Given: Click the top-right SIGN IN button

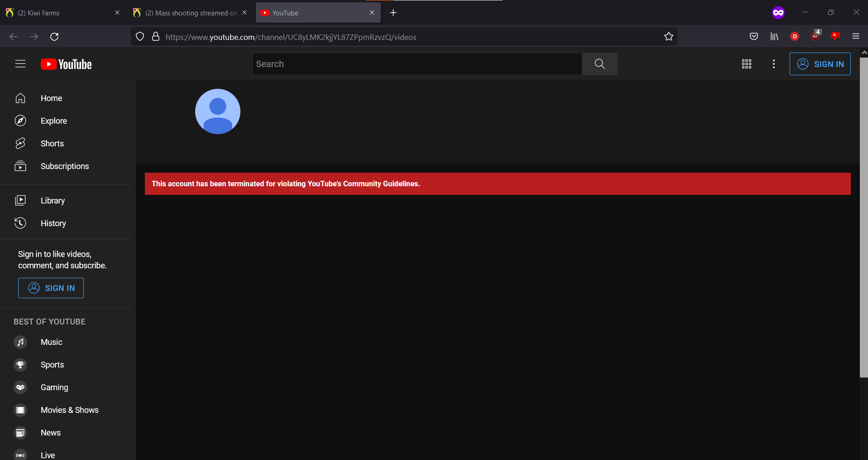Looking at the screenshot, I should (x=820, y=64).
